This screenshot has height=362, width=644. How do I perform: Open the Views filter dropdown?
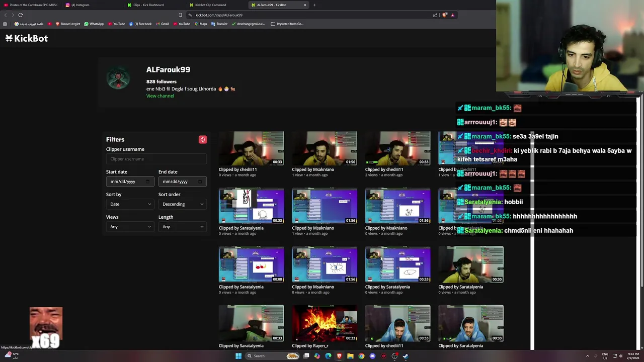(x=130, y=227)
